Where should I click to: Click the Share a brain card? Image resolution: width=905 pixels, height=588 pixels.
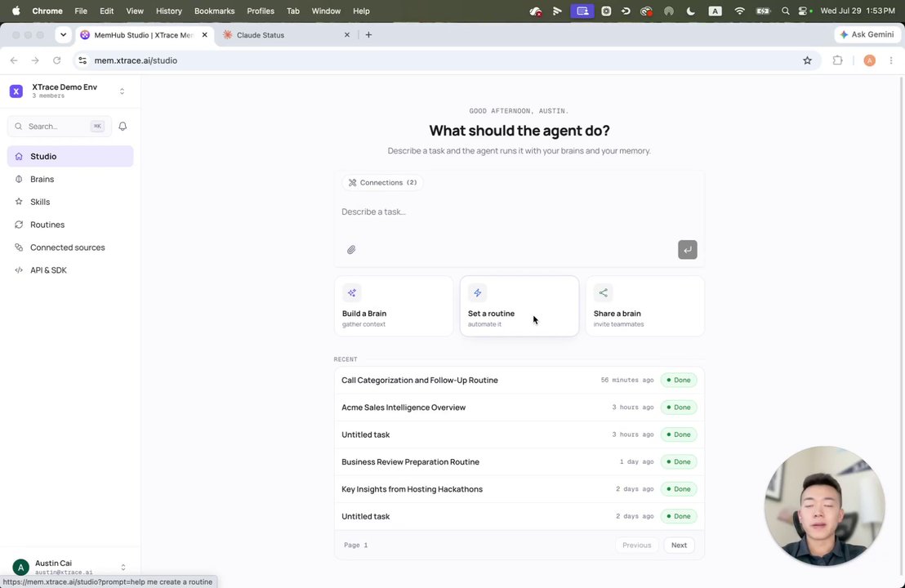644,305
